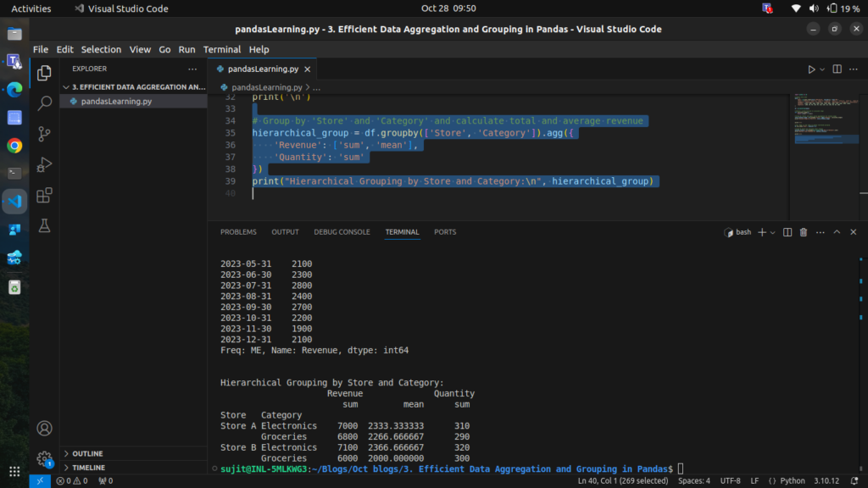Open the Run and Debug view

tap(45, 164)
